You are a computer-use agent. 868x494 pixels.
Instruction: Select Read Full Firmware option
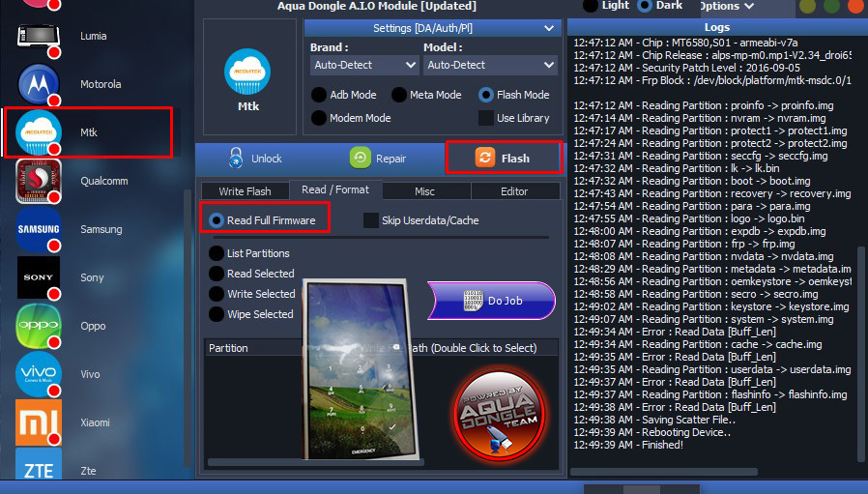[x=216, y=220]
